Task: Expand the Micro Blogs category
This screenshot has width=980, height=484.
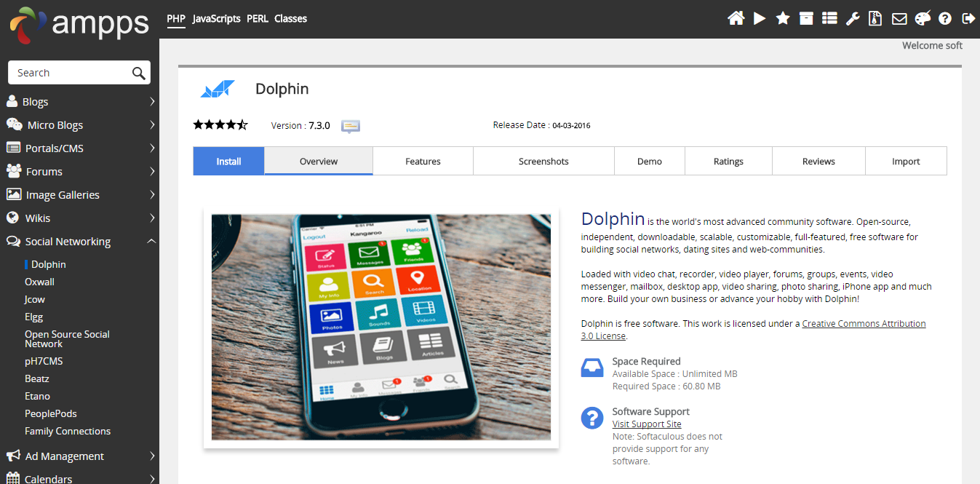Action: (x=152, y=124)
